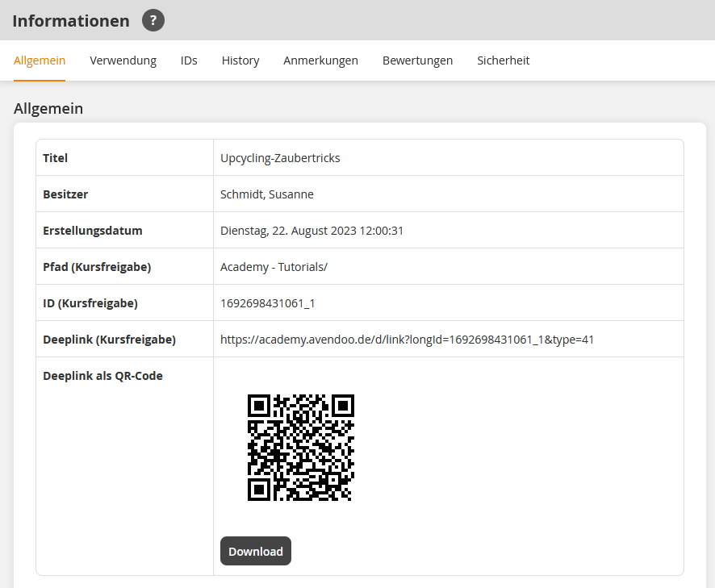Click the deeplink QR code image
The width and height of the screenshot is (715, 588).
tap(301, 448)
